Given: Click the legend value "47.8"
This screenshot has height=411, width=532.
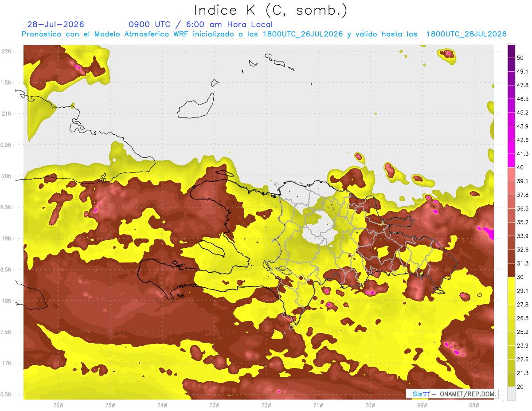Looking at the screenshot, I should point(523,86).
